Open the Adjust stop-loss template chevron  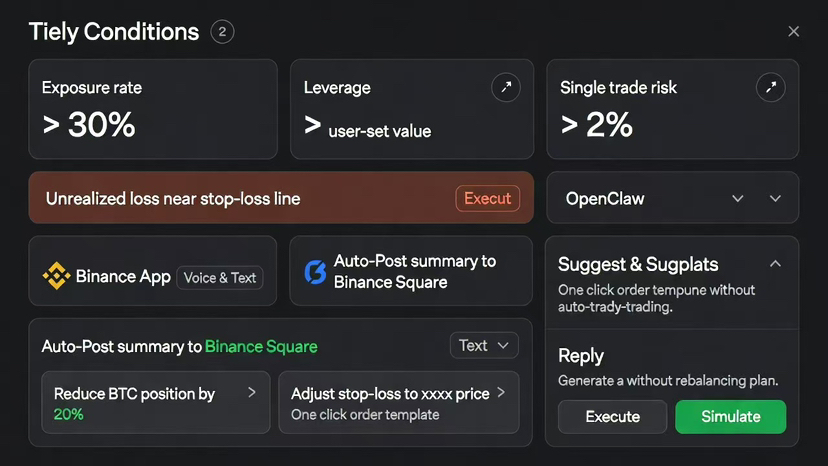pyautogui.click(x=501, y=393)
